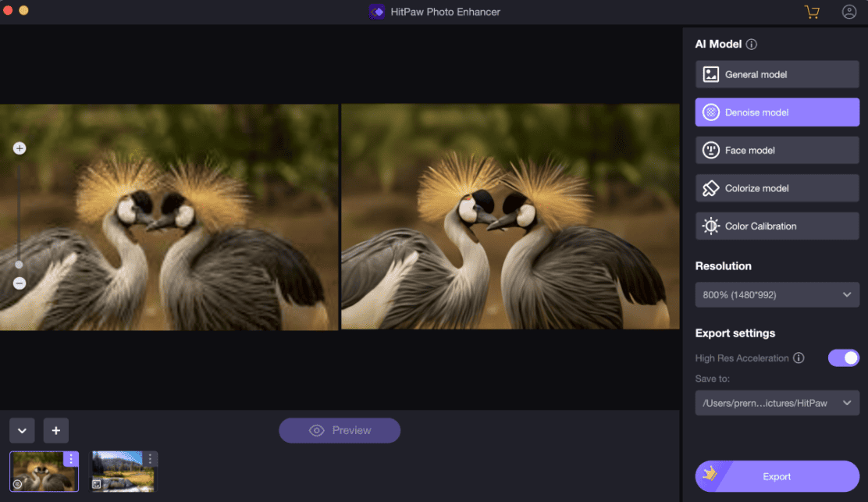Open options menu on crane thumbnail
The image size is (868, 502).
click(x=71, y=459)
